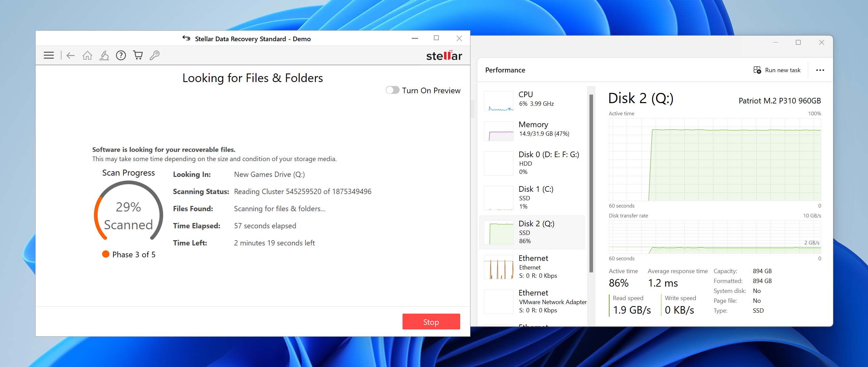Image resolution: width=868 pixels, height=367 pixels.
Task: Click the New Games Drive (Q:) text
Action: click(269, 174)
